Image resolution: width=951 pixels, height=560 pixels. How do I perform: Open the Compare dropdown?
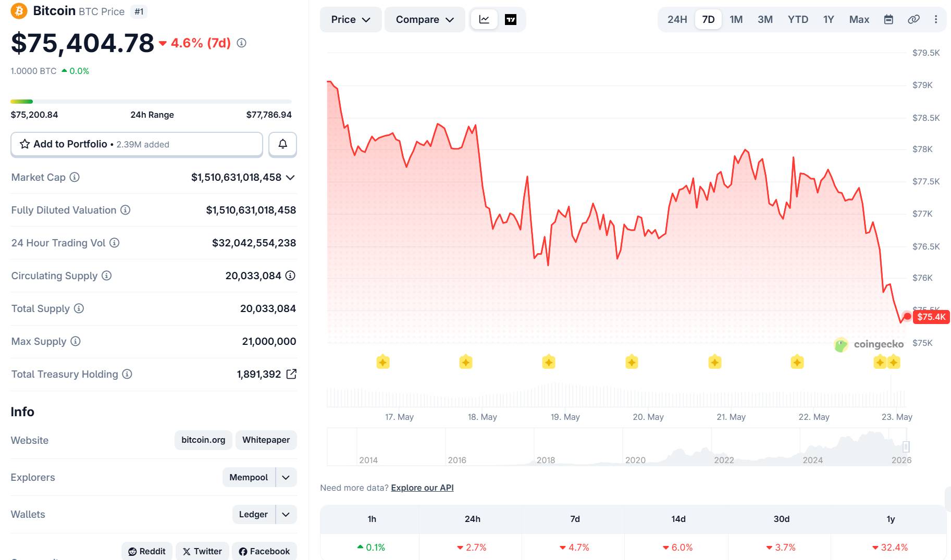(425, 19)
